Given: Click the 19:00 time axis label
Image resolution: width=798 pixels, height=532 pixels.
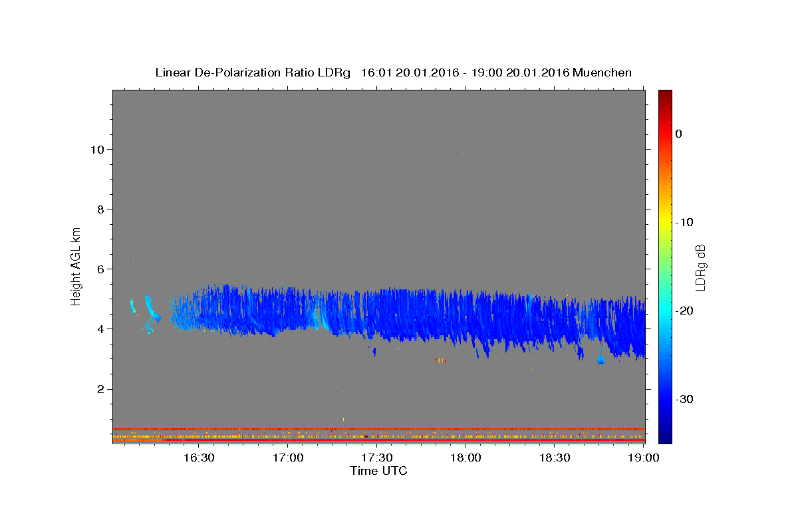Looking at the screenshot, I should pos(644,458).
